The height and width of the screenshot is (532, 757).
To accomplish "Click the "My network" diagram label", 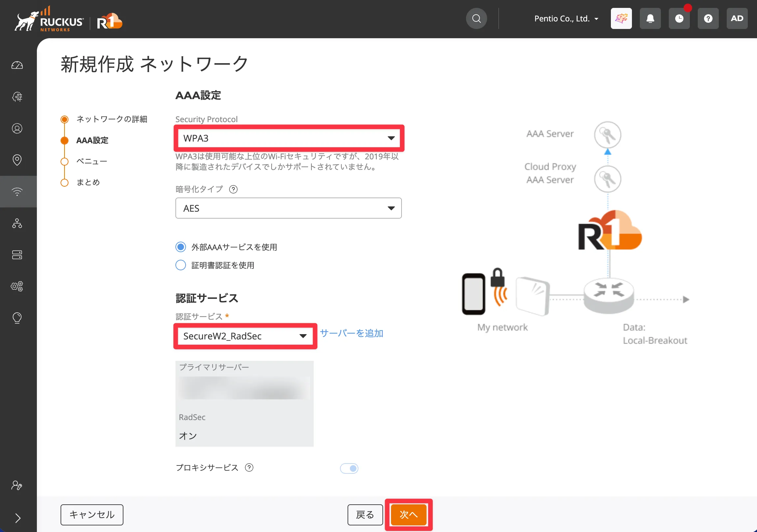I will [x=503, y=327].
